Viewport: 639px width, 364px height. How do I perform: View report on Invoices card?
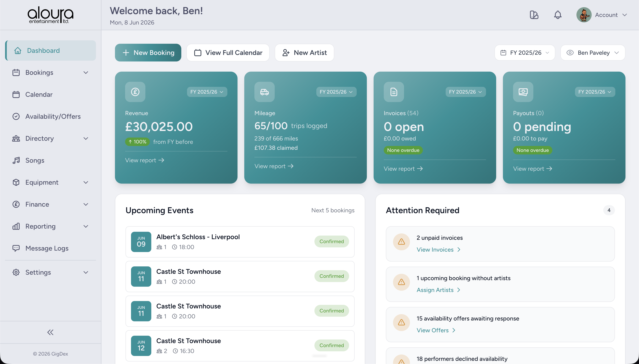[x=403, y=169]
